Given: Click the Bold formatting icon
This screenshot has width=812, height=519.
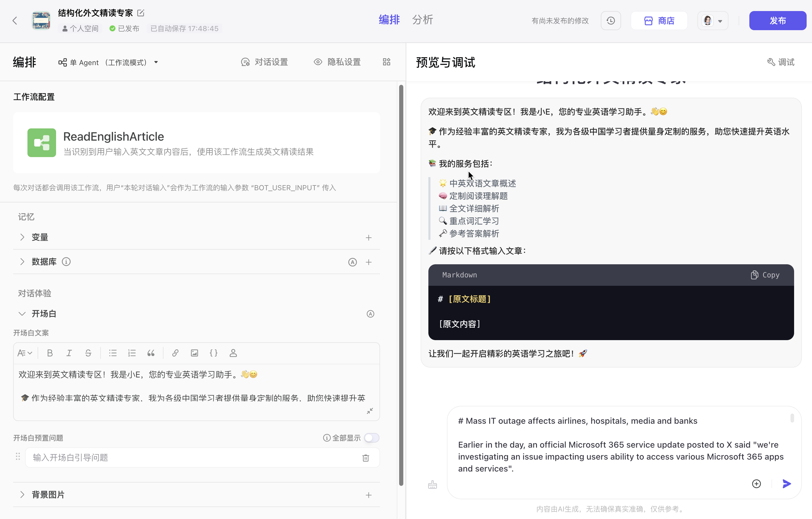Looking at the screenshot, I should tap(50, 353).
